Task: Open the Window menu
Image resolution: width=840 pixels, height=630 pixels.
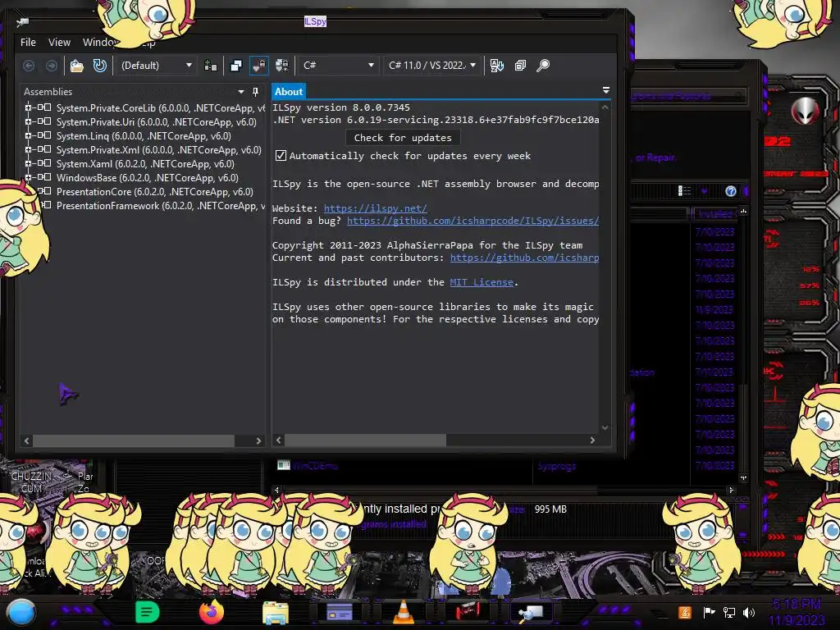Action: 98,43
